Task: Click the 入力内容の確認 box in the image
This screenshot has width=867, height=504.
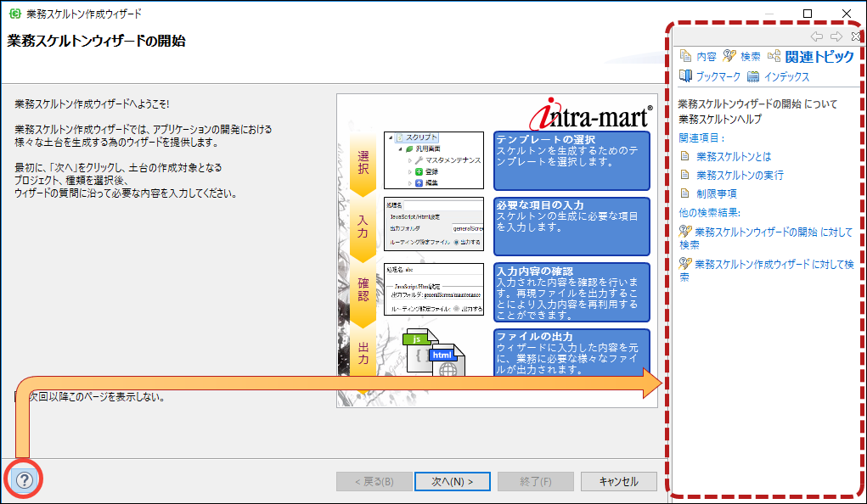Action: (571, 293)
